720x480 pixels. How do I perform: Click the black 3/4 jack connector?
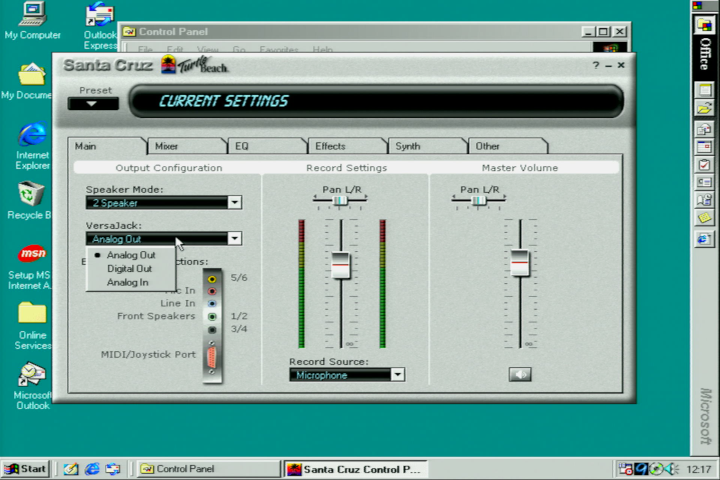click(212, 329)
